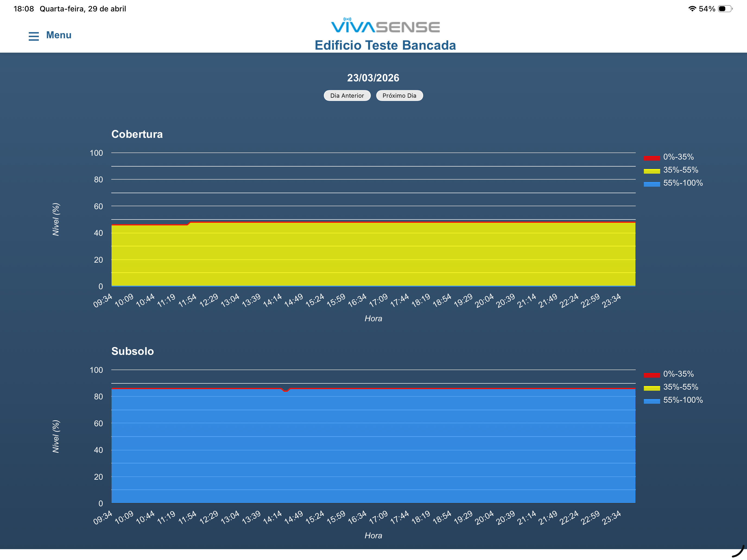Click the Hora label under Subsolo chart

pyautogui.click(x=373, y=535)
